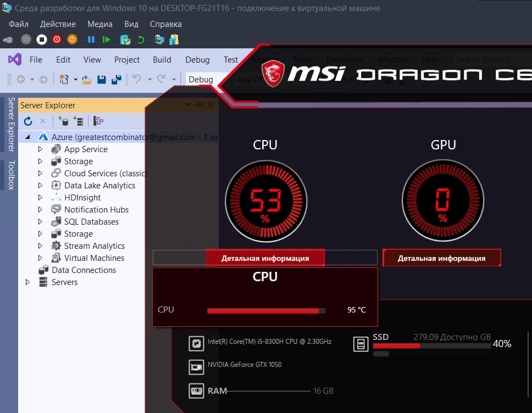Screen dimensions: 532x413
Task: Collapse the Azure node
Action: click(x=28, y=137)
